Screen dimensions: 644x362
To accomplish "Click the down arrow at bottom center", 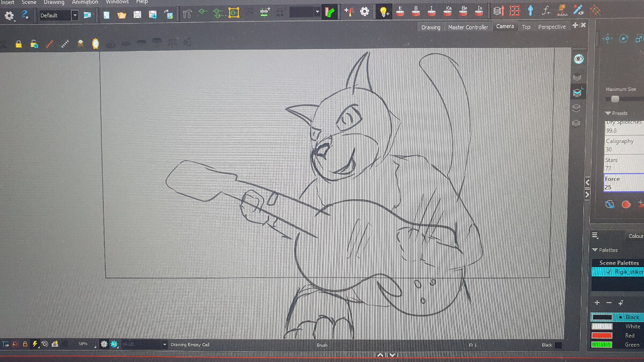I will 392,355.
